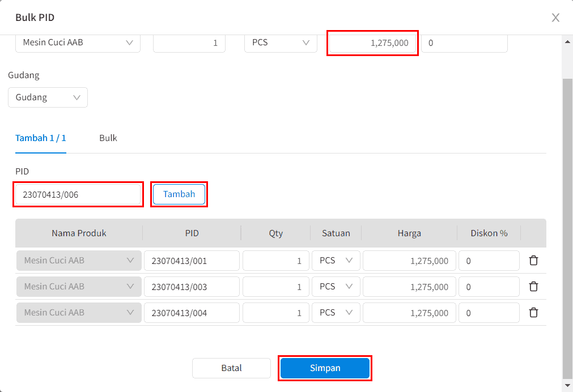Switch to the Tambah 1 / 1 tab
This screenshot has width=573, height=392.
click(x=41, y=138)
